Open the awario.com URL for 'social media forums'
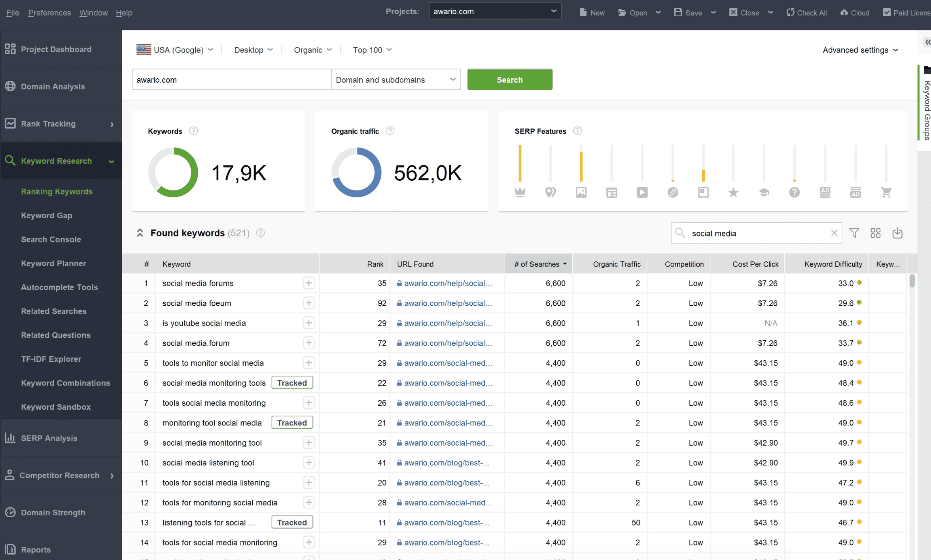Viewport: 931px width, 560px height. (448, 283)
